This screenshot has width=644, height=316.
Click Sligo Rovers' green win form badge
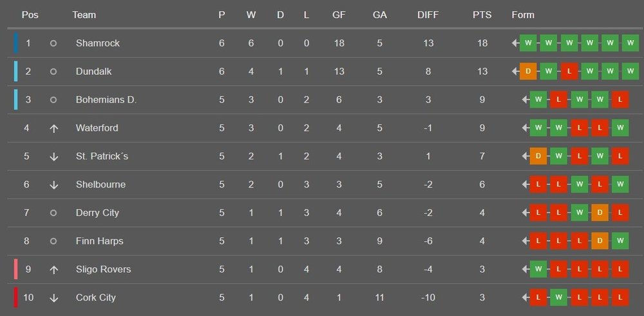pyautogui.click(x=538, y=270)
